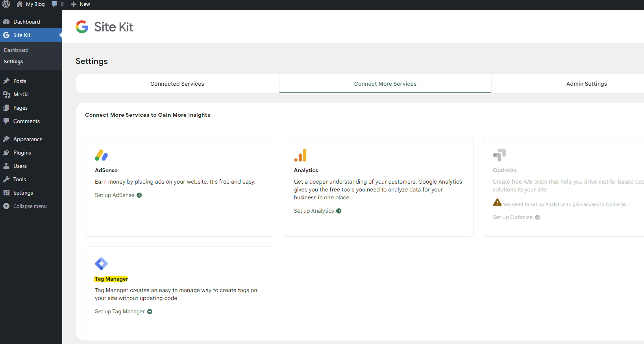
Task: Click the Google G icon beside Site Kit menu
Action: (6, 35)
